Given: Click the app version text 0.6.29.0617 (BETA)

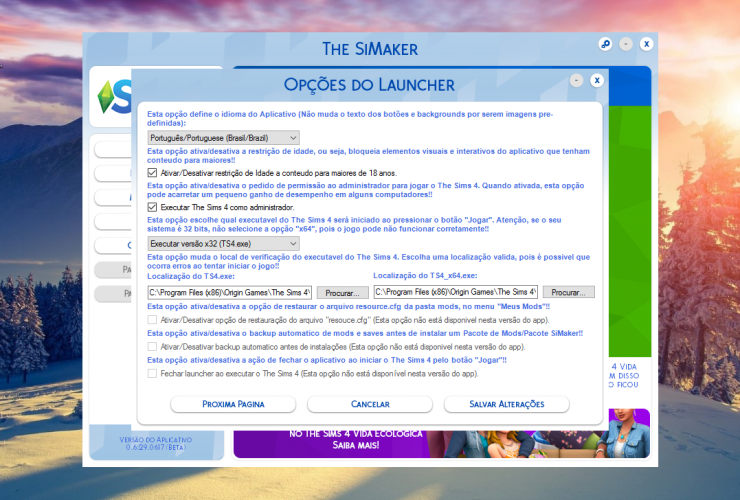Looking at the screenshot, I should [156, 447].
